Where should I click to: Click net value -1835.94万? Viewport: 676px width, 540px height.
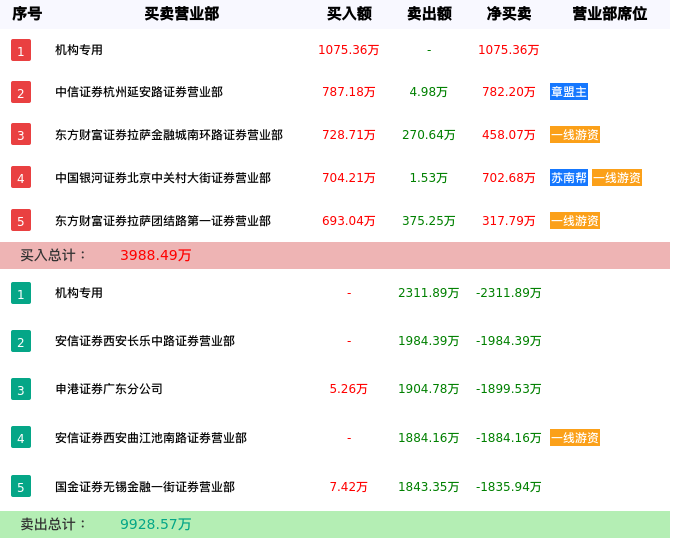click(509, 487)
